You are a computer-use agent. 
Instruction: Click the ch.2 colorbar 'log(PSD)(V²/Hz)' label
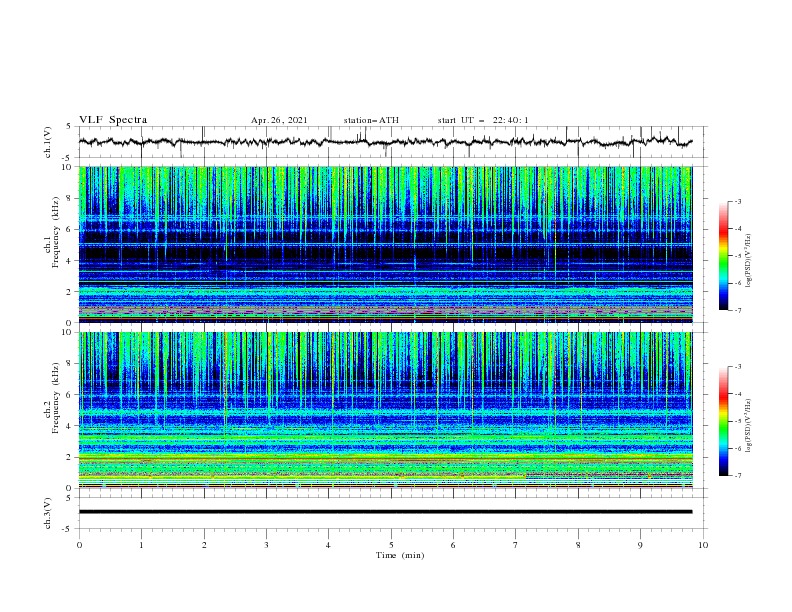(x=749, y=426)
